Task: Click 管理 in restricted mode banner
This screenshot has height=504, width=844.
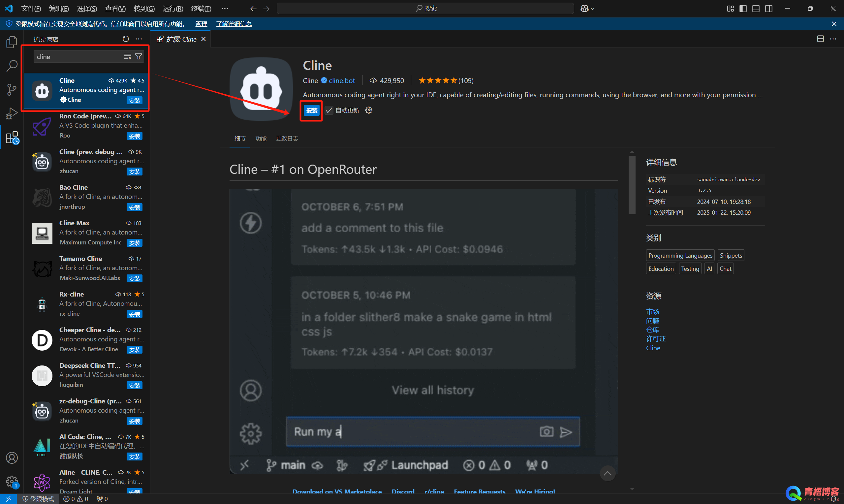Action: tap(201, 24)
